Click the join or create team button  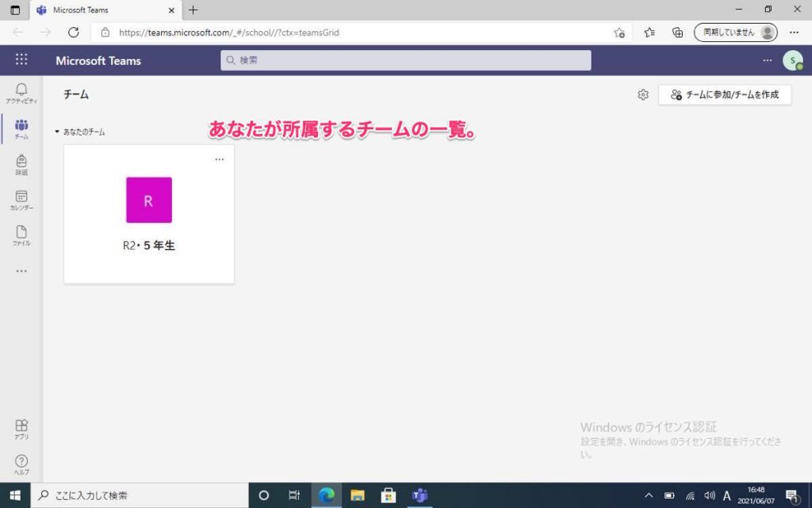coord(725,95)
